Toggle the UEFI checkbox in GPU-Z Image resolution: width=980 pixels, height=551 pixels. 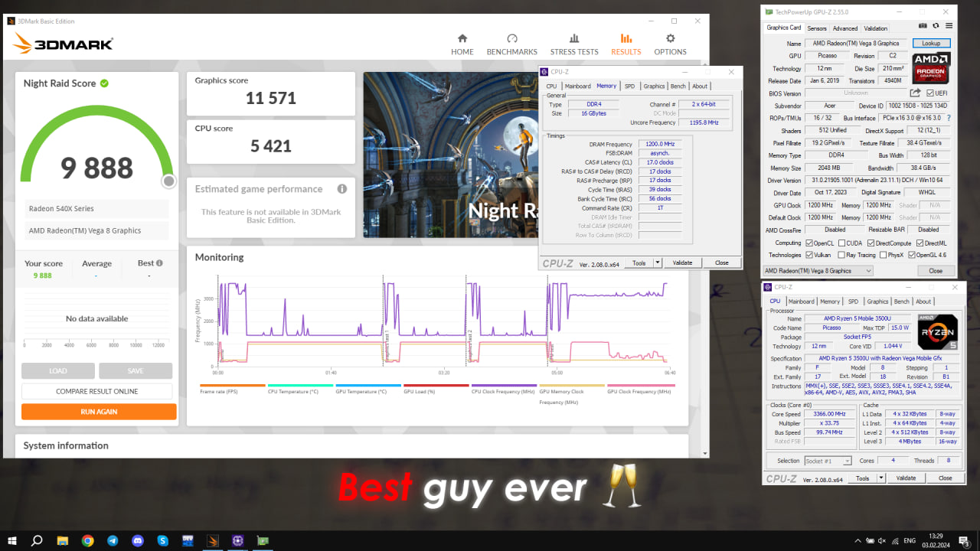(929, 93)
